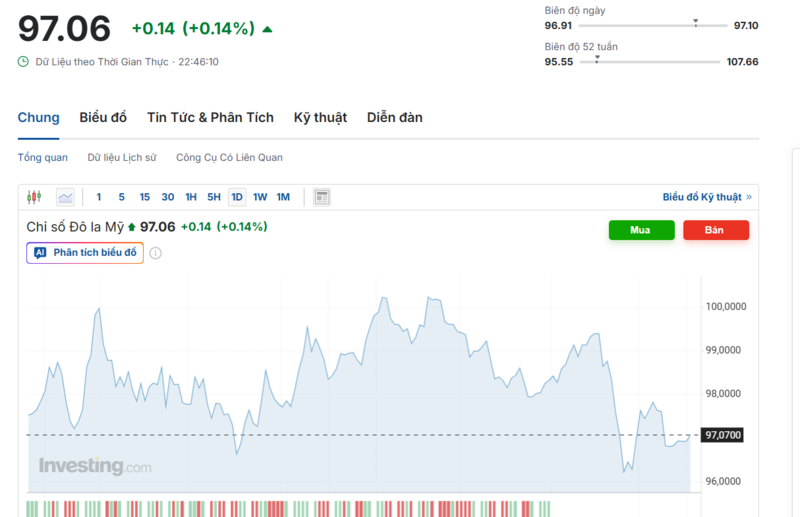Click the 97,0700 current price label
Viewport: 800px width, 517px height.
[x=725, y=436]
